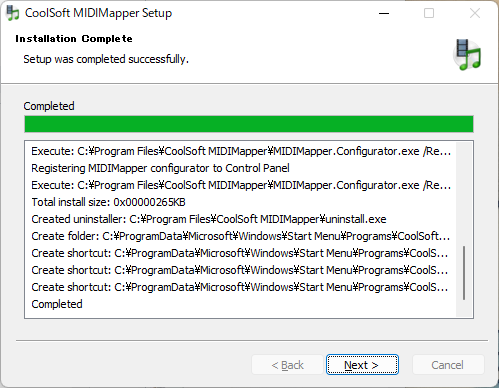Click the MIDIMapper icon in title bar
The height and width of the screenshot is (388, 499).
click(x=13, y=13)
